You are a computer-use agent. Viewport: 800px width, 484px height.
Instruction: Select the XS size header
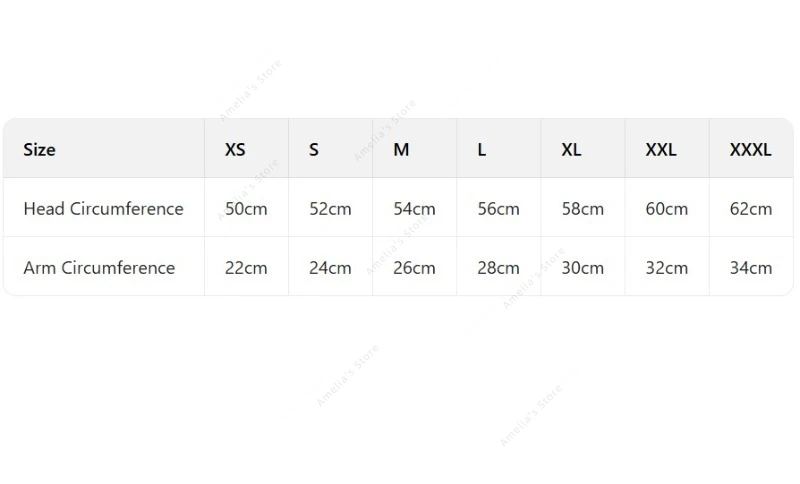(x=235, y=150)
